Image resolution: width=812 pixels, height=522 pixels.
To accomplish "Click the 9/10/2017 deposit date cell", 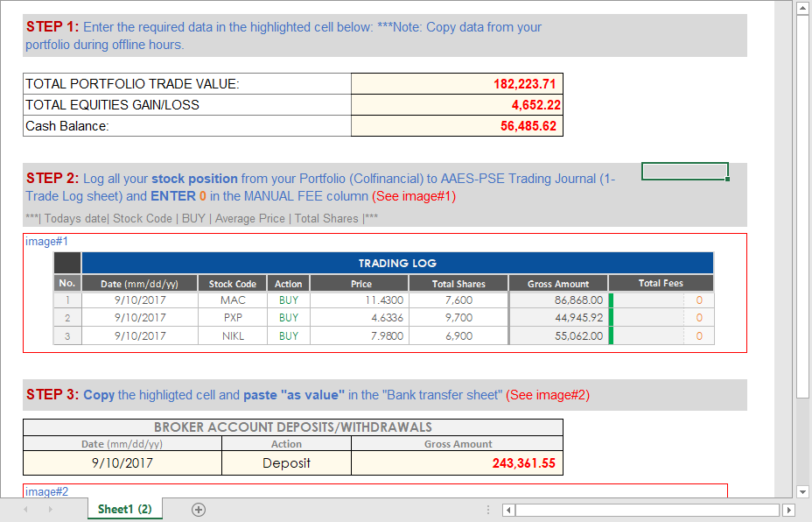I will (122, 462).
